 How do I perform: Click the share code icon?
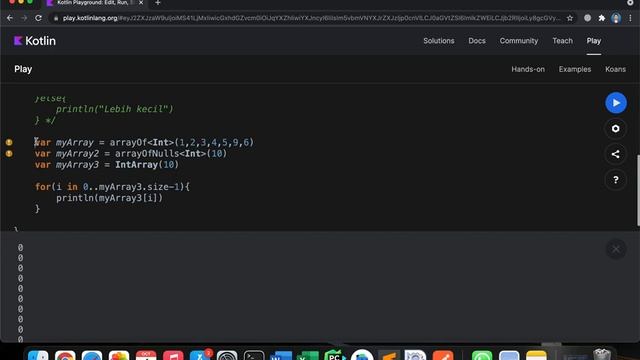point(616,154)
